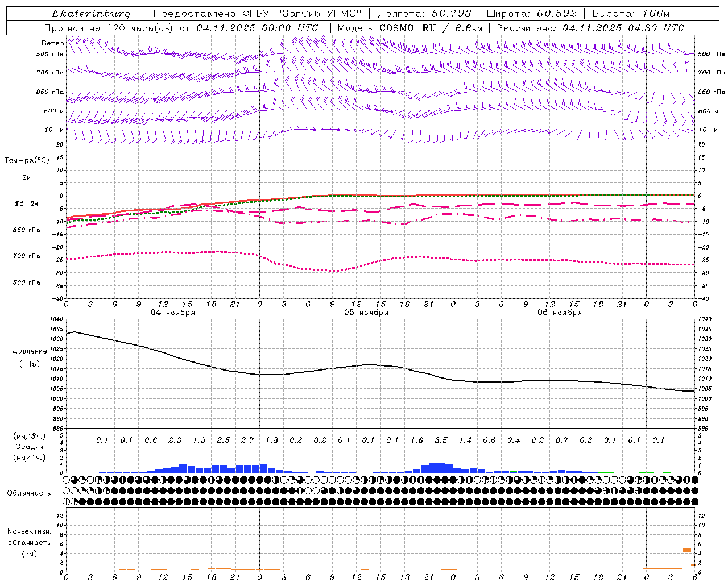The image size is (728, 582).
Task: Click the precipitation value '0.3'
Action: (586, 440)
